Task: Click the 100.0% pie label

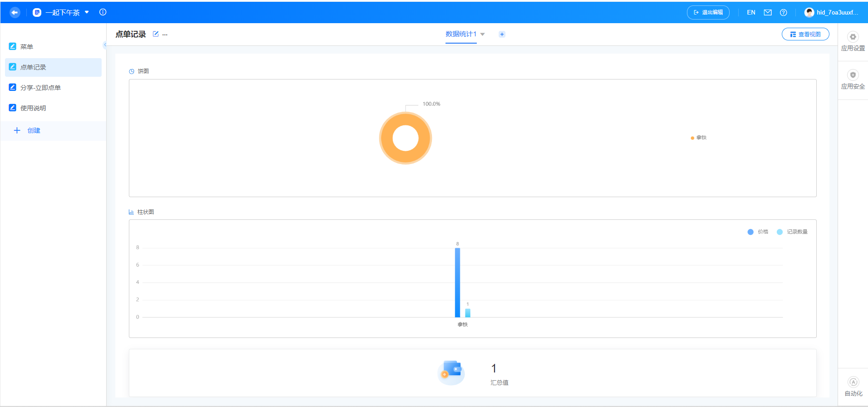Action: point(432,104)
